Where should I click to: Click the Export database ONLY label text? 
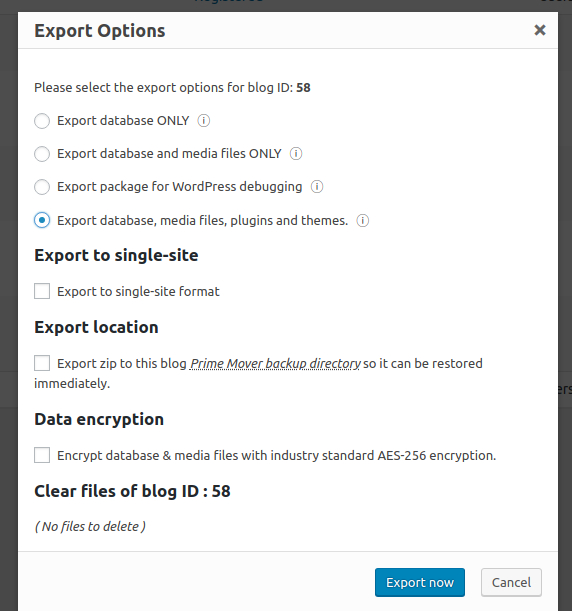pyautogui.click(x=123, y=121)
